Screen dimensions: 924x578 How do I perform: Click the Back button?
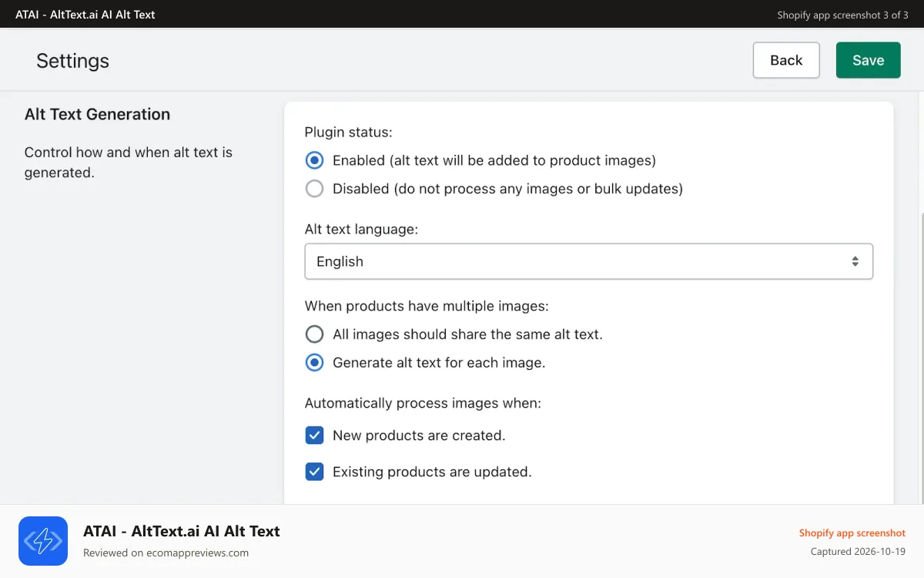coord(786,60)
